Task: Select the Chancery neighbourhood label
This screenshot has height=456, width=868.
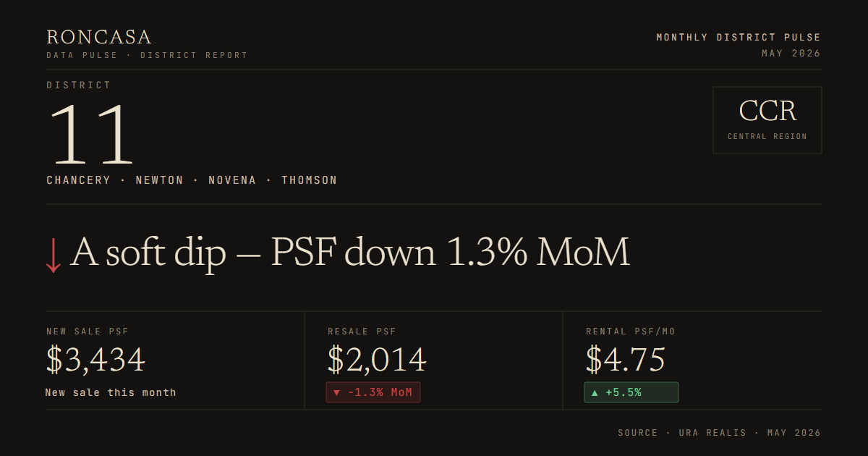Action: [78, 180]
